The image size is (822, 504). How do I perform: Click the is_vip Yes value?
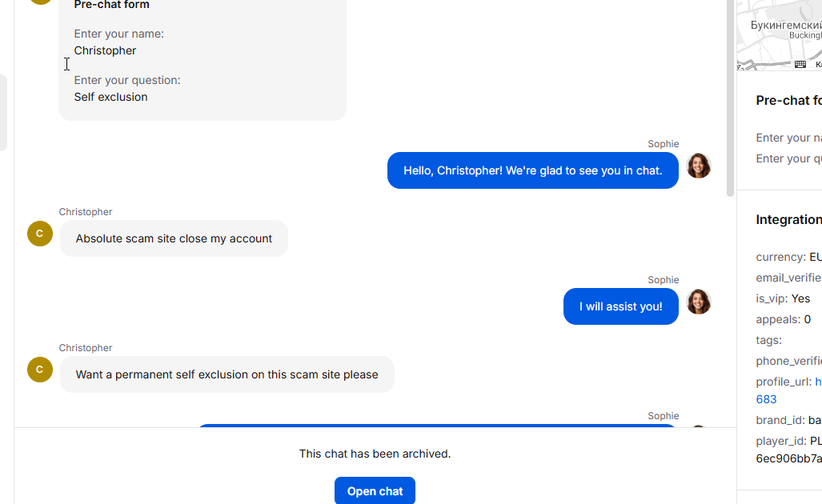click(800, 298)
